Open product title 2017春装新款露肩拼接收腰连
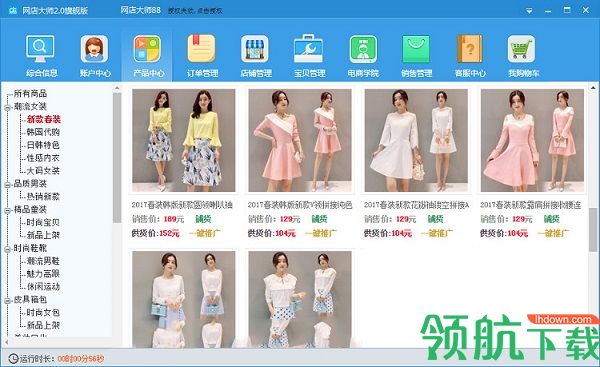 pyautogui.click(x=531, y=205)
